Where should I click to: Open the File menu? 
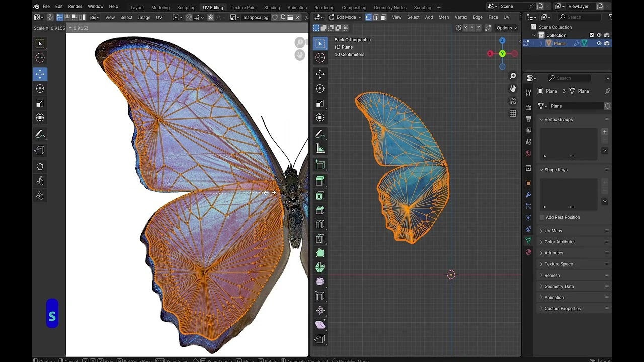[x=46, y=6]
